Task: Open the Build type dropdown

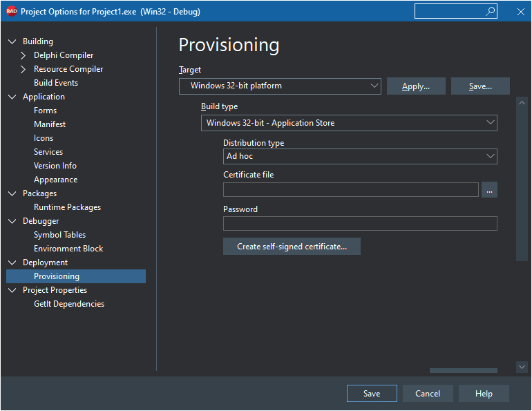Action: click(349, 123)
